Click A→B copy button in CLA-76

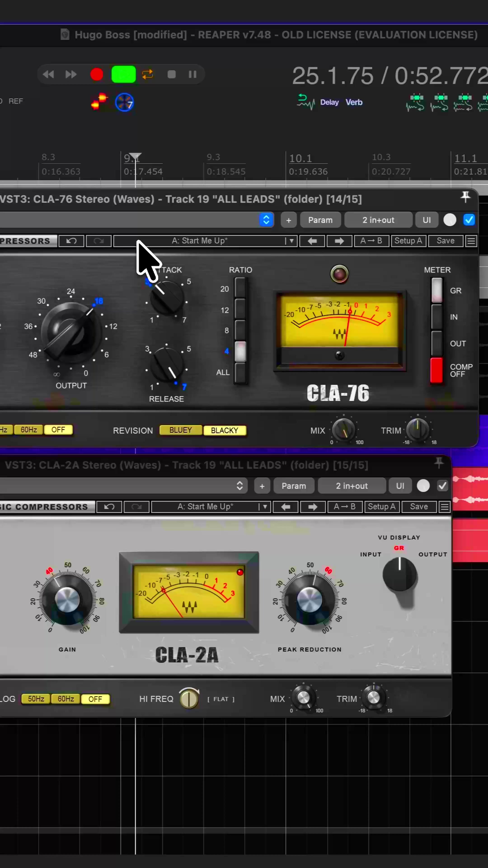[371, 241]
